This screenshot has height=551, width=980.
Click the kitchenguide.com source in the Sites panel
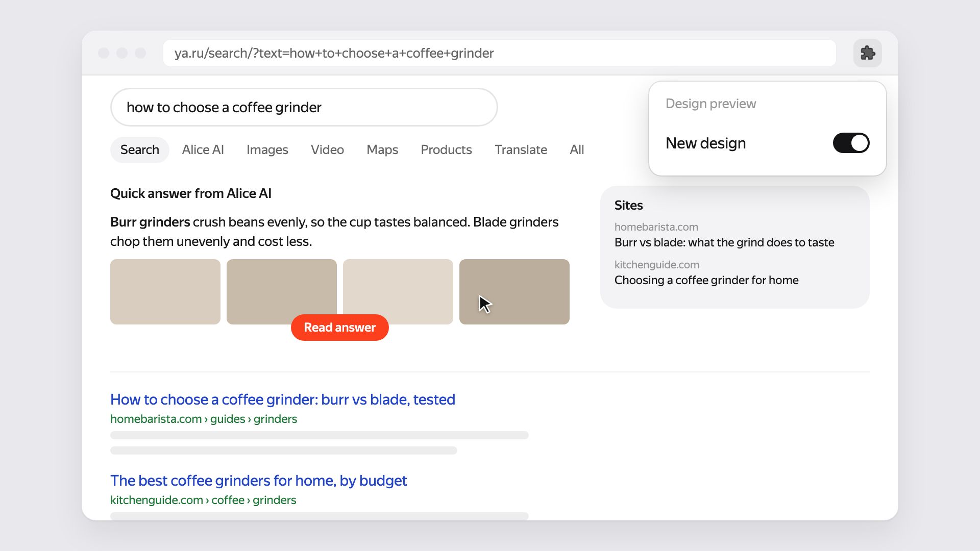tap(657, 265)
